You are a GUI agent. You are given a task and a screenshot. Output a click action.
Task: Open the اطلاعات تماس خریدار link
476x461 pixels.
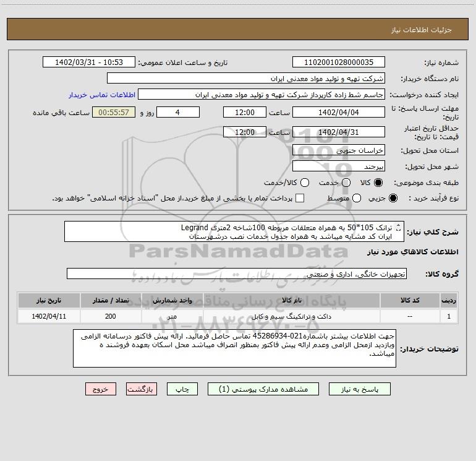pyautogui.click(x=102, y=95)
